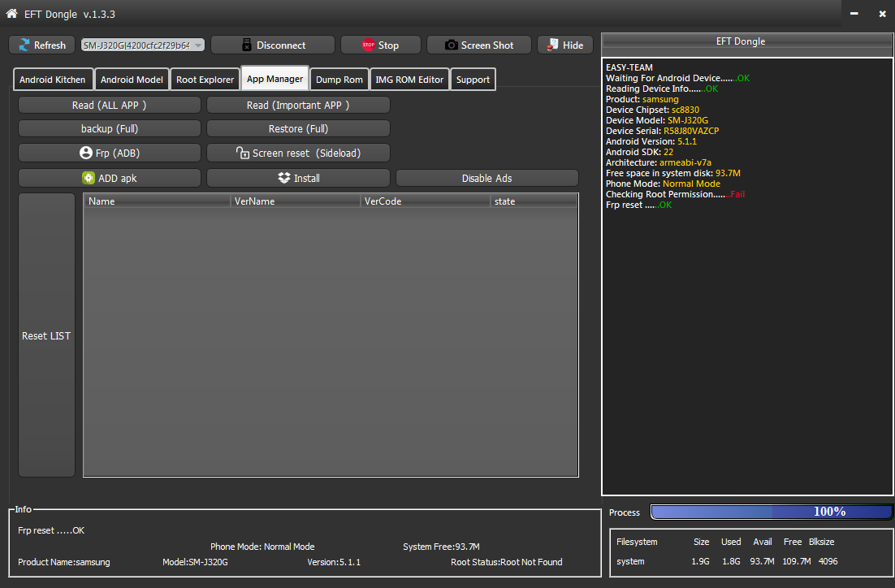Click 'Frp reset .....OK' in Info panel
The image size is (895, 588).
(x=51, y=530)
